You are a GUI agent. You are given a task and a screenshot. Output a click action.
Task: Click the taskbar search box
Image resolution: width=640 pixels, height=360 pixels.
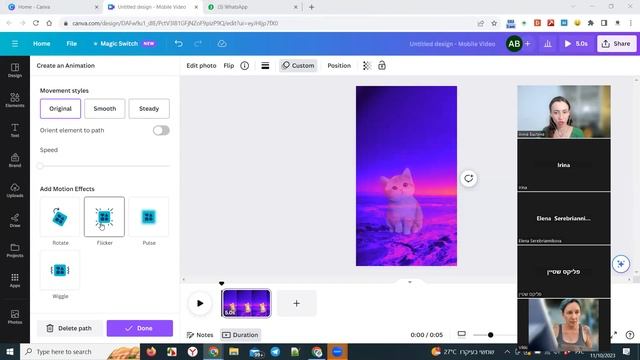tap(80, 351)
